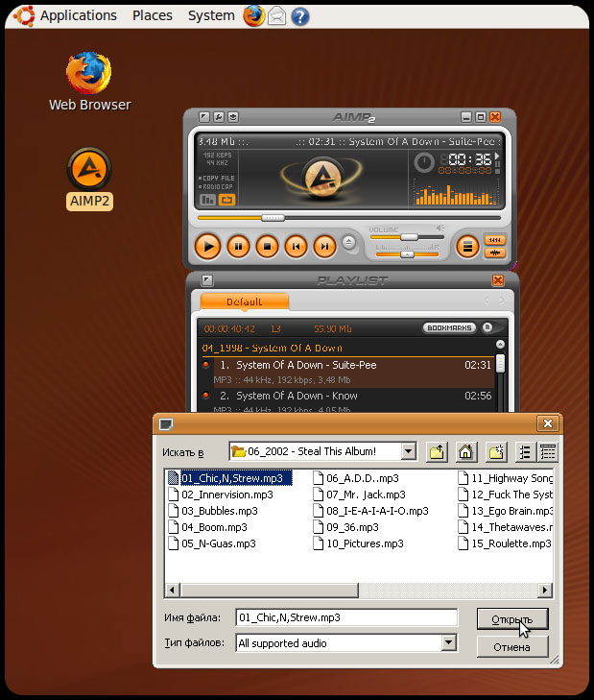Stop playback in AIMP2 player

pos(267,246)
